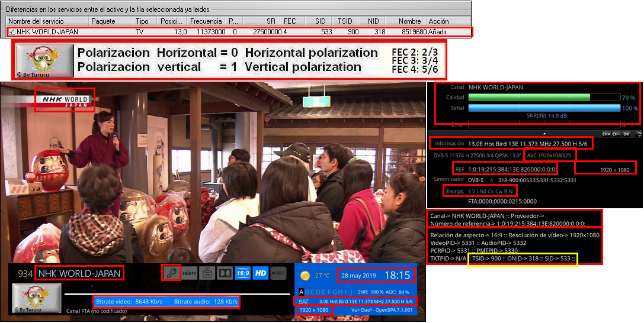Click the sun weather icon
This screenshot has height=323, width=644.
305,276
